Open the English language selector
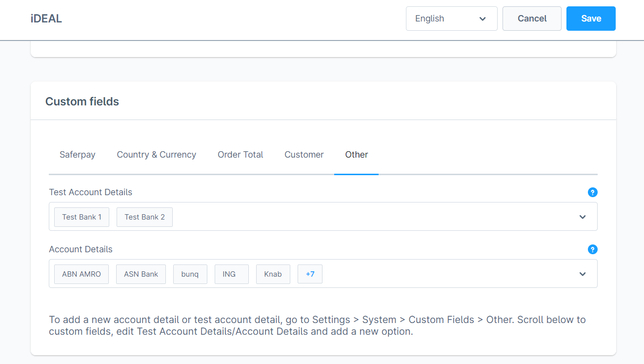The height and width of the screenshot is (364, 644). pos(451,19)
